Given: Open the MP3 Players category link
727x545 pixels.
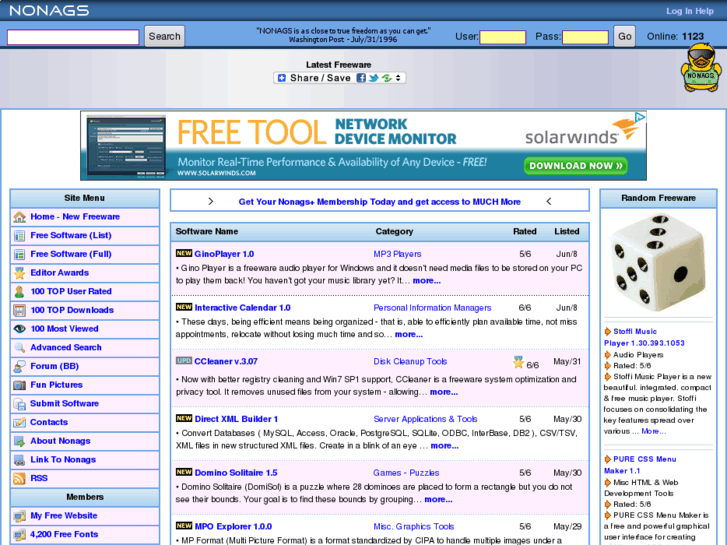Looking at the screenshot, I should coord(397,254).
